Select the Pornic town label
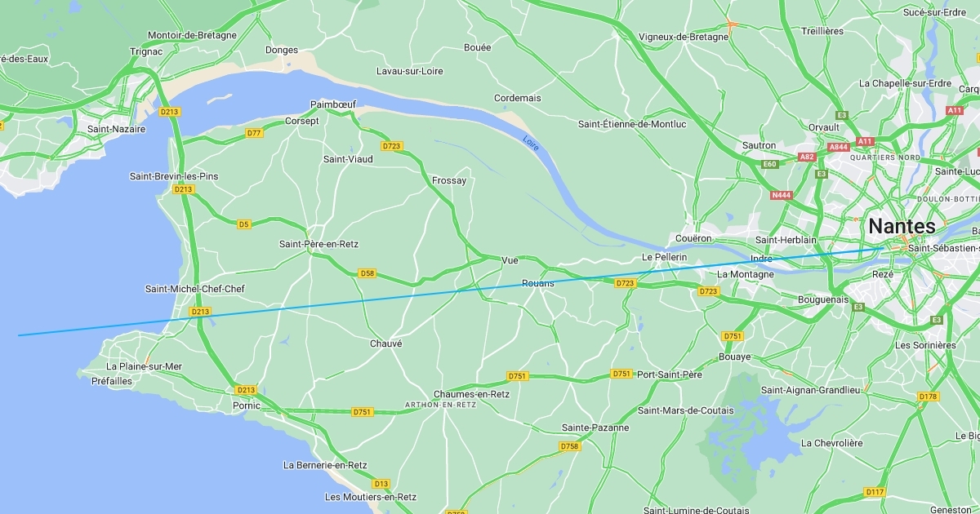 tap(247, 405)
